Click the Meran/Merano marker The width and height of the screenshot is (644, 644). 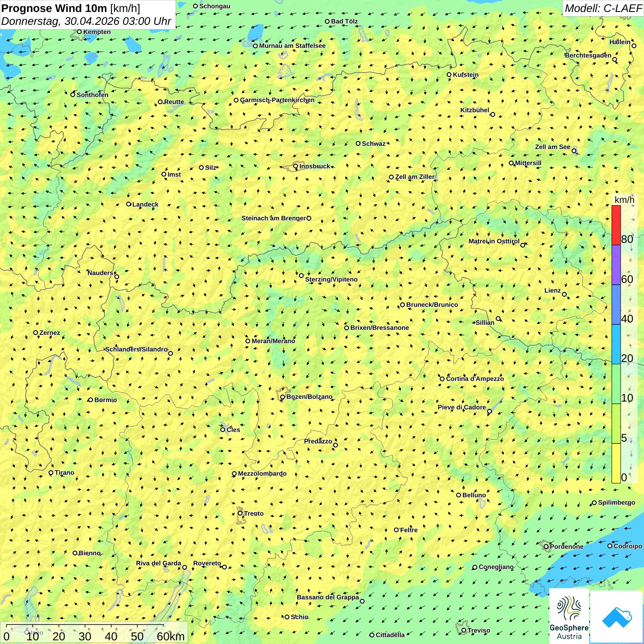tap(247, 341)
